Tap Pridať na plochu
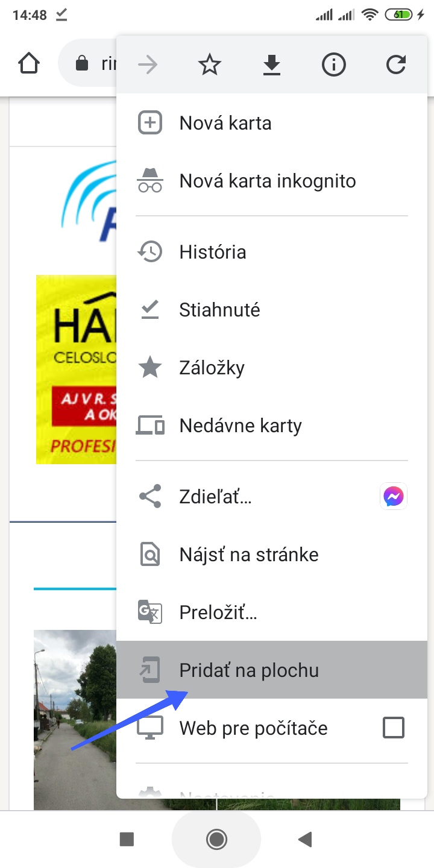This screenshot has width=434, height=868. (x=249, y=670)
